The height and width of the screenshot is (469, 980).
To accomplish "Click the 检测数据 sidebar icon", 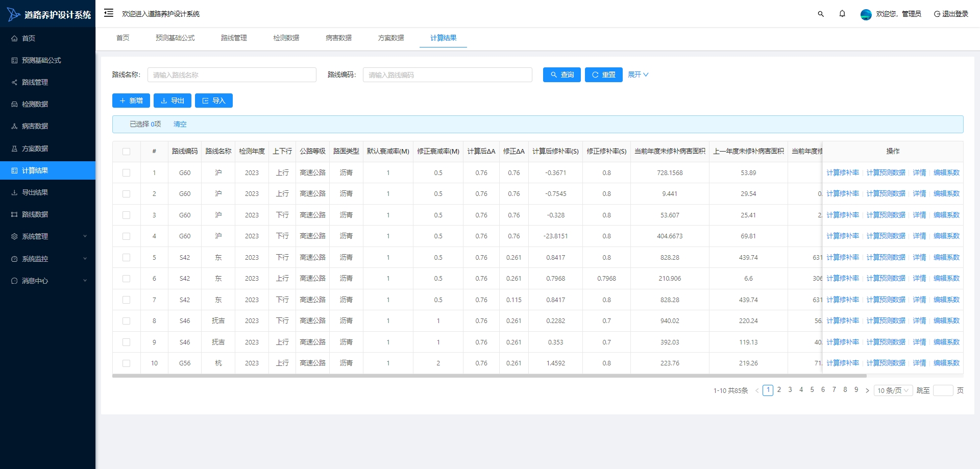I will coord(14,104).
